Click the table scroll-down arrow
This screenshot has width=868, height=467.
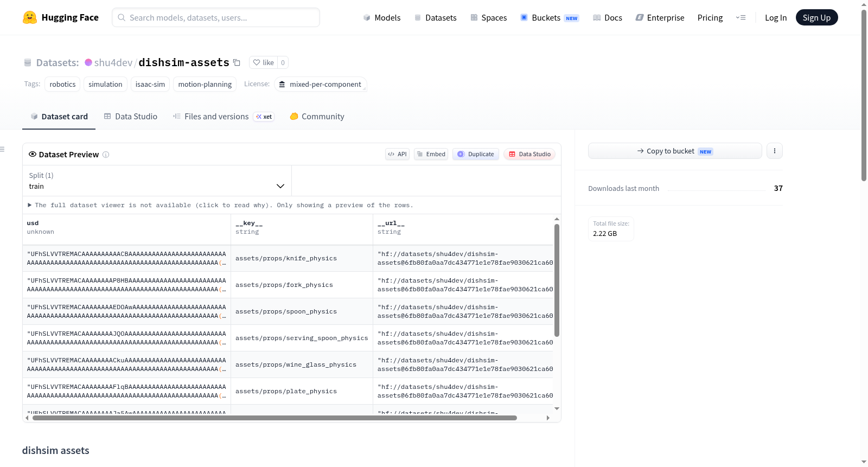(x=557, y=408)
